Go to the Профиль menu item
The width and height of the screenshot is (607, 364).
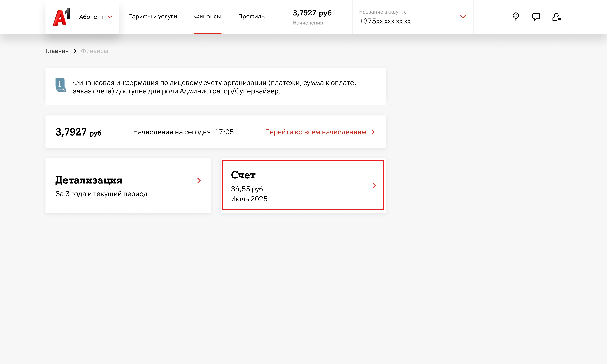pyautogui.click(x=251, y=17)
